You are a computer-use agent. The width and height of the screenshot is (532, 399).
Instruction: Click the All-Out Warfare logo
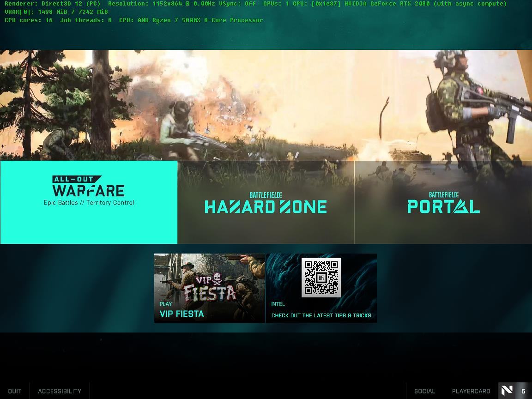coord(89,186)
